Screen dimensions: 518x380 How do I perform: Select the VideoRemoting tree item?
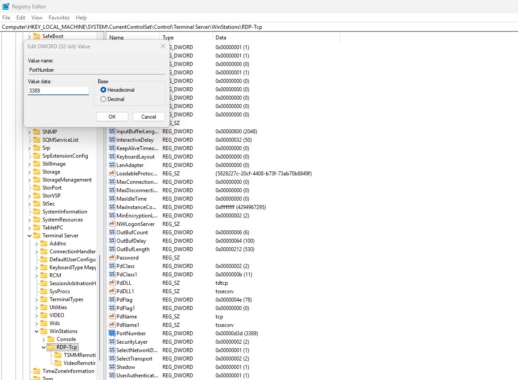tap(79, 363)
